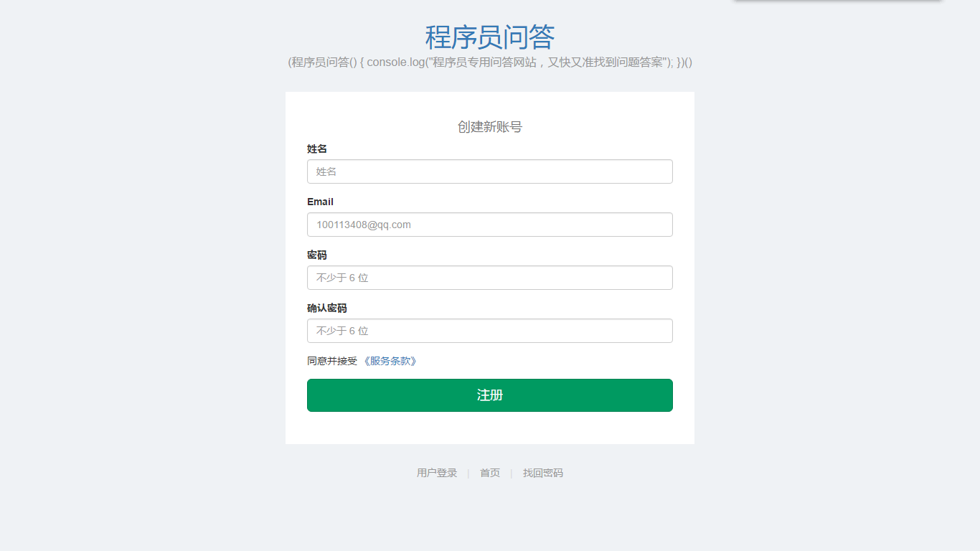Image resolution: width=980 pixels, height=551 pixels.
Task: Click the 密码 field label
Action: [x=317, y=255]
